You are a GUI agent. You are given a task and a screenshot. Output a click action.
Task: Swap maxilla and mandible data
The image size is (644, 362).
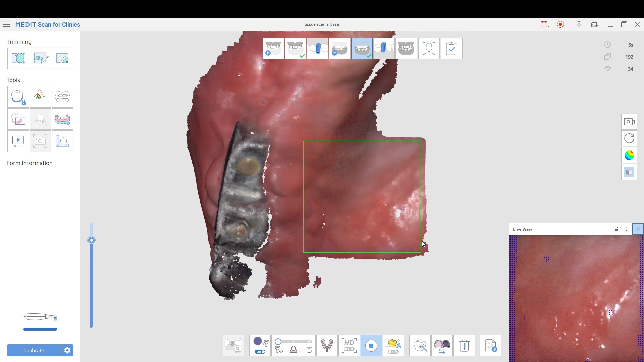tap(442, 346)
